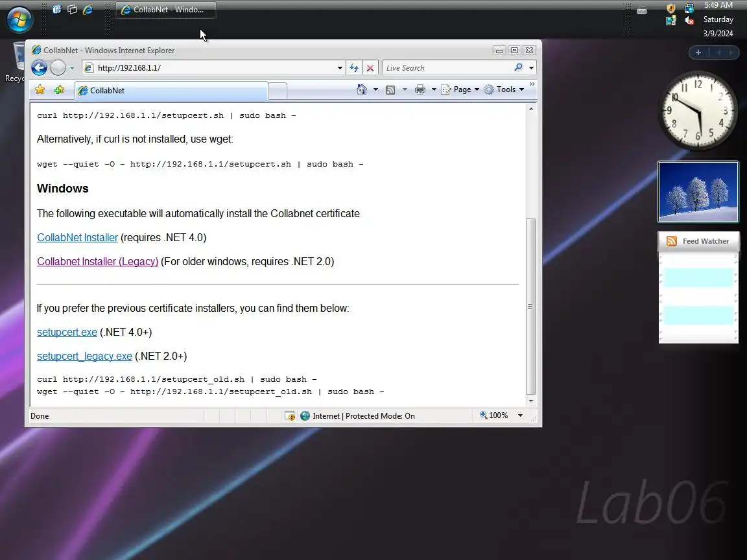The image size is (747, 560).
Task: Click the tray keyboard icon
Action: coord(642,10)
